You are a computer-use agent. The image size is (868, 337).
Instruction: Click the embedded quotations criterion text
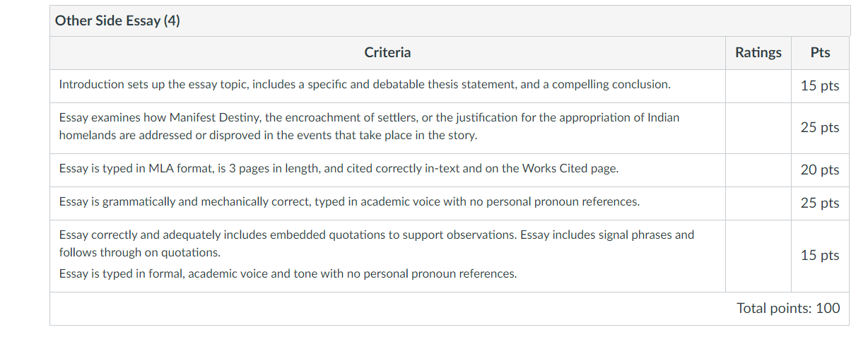point(377,243)
